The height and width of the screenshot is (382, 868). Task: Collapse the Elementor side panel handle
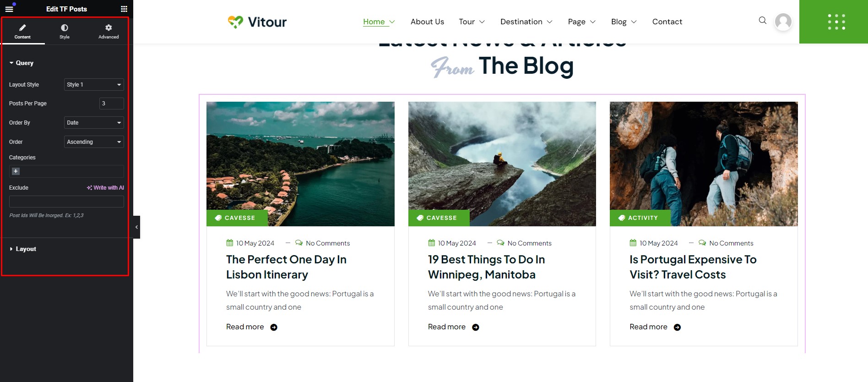click(x=136, y=227)
